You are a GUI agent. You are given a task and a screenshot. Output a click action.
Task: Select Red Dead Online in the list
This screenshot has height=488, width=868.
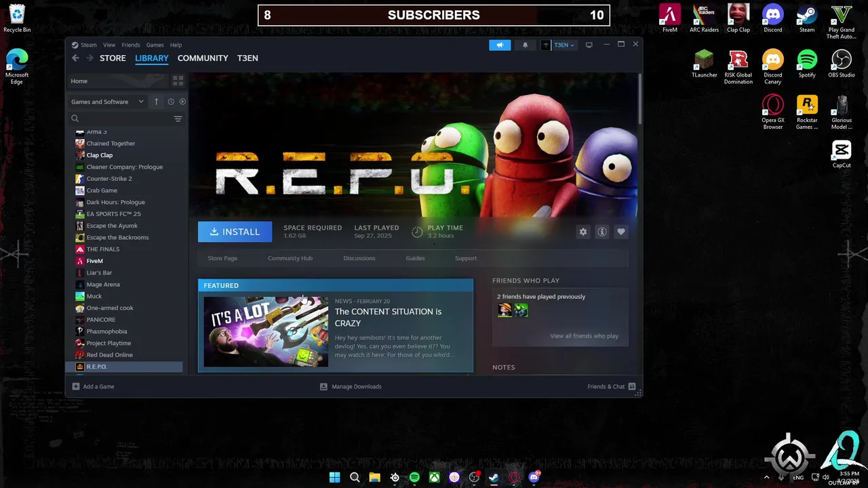(109, 355)
